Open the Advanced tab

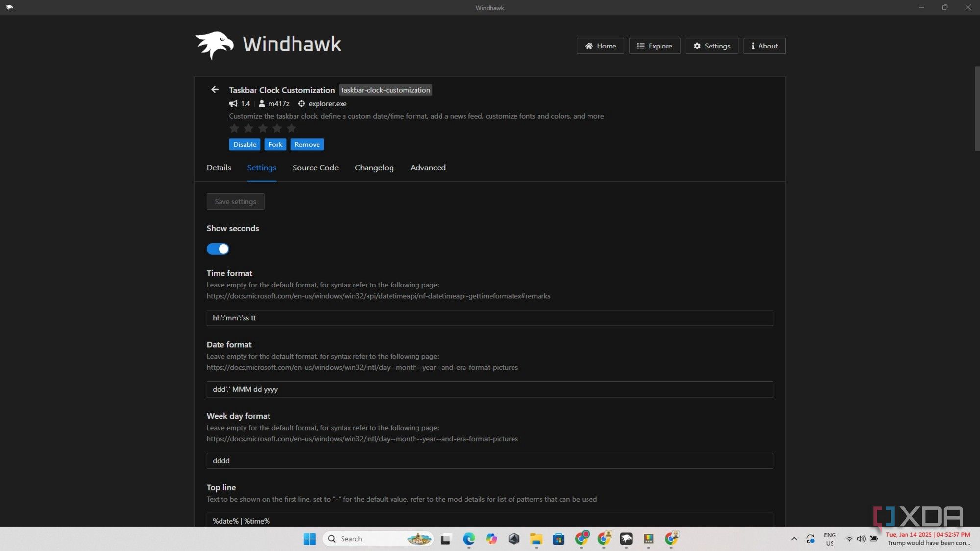pyautogui.click(x=428, y=168)
